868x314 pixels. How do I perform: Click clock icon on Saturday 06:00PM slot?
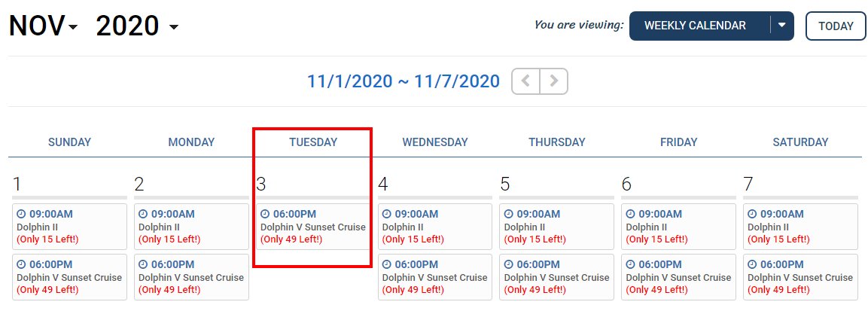pos(752,265)
